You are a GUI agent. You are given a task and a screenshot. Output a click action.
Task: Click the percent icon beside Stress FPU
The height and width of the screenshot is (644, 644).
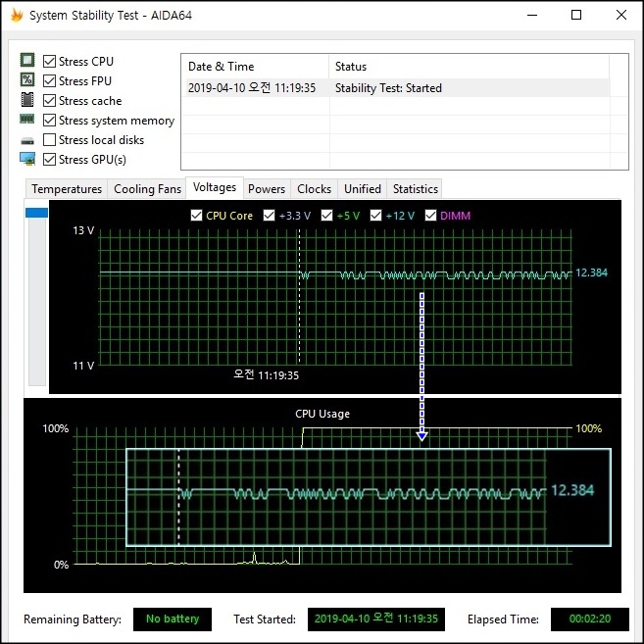[x=27, y=79]
